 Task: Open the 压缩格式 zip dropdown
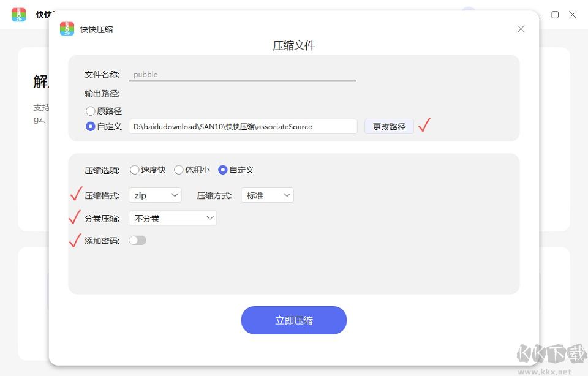click(x=154, y=194)
